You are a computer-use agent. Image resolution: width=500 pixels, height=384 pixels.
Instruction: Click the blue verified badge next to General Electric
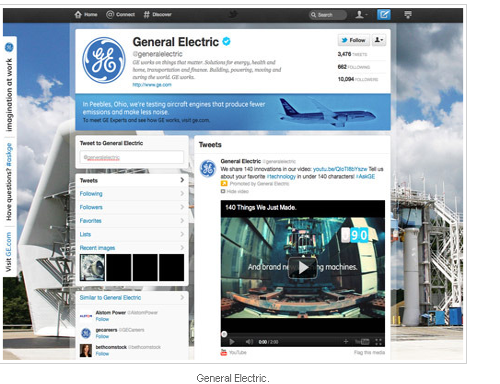click(226, 42)
